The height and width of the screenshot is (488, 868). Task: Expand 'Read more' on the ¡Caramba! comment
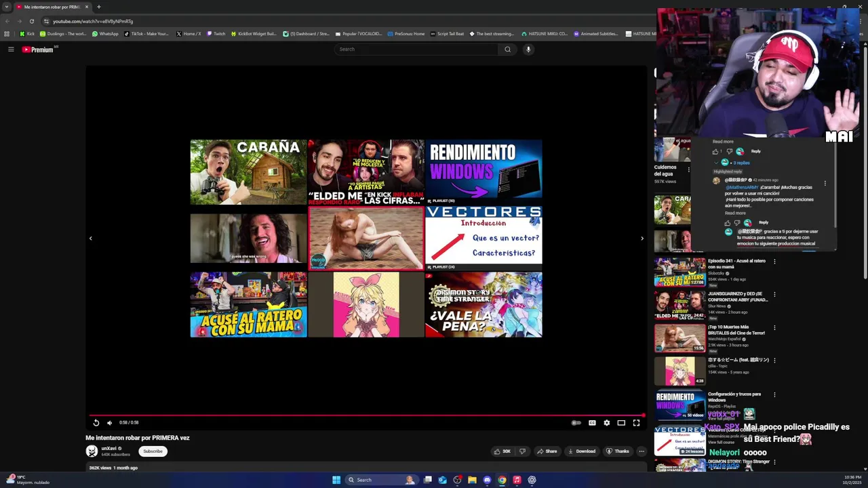coord(735,213)
